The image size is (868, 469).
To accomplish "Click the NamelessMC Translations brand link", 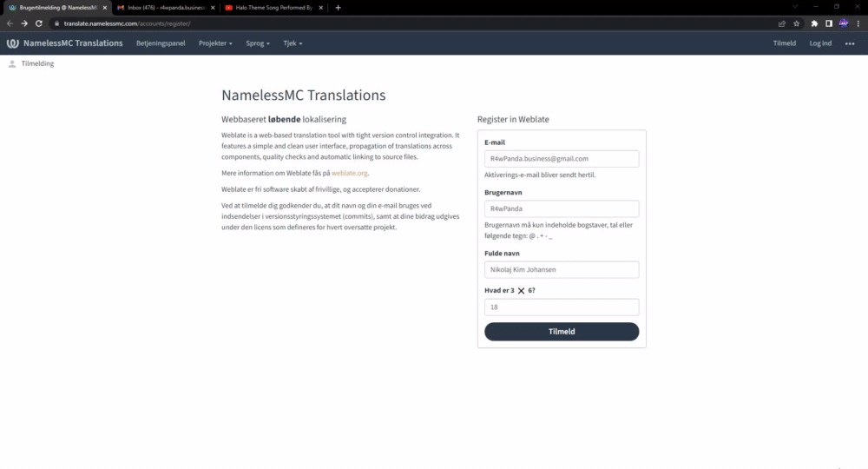I will 73,43.
